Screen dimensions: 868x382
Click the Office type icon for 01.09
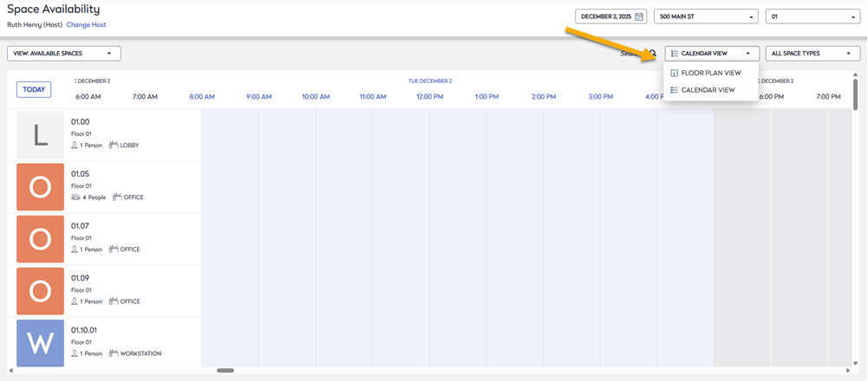pyautogui.click(x=114, y=301)
